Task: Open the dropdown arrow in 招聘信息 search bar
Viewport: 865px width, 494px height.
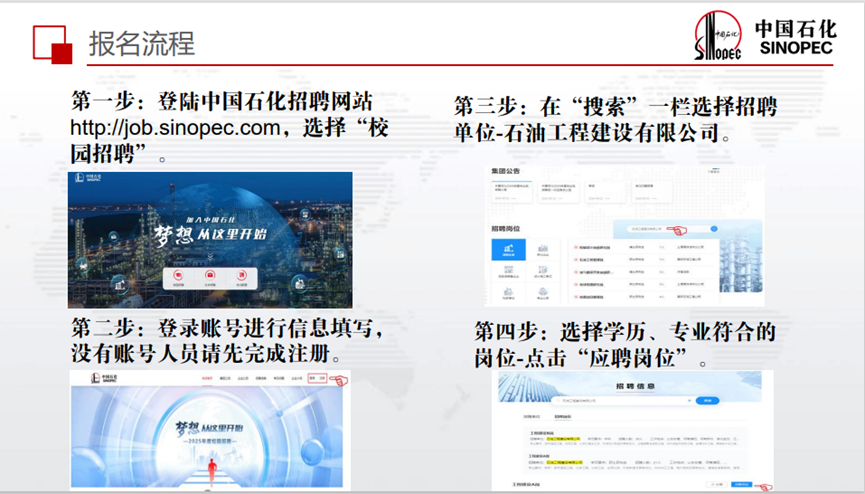Action: pos(690,400)
